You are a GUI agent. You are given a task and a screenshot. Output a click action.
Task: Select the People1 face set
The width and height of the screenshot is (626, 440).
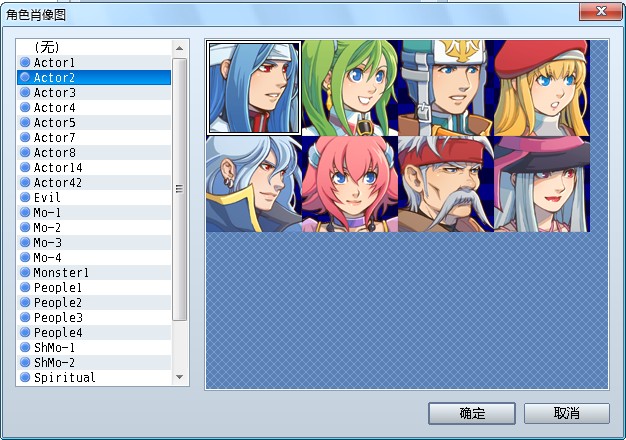[x=94, y=287]
